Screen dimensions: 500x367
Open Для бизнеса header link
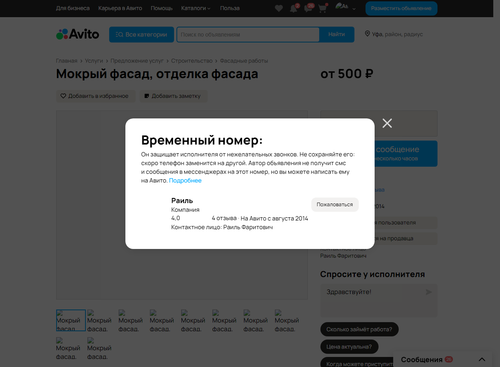point(73,8)
